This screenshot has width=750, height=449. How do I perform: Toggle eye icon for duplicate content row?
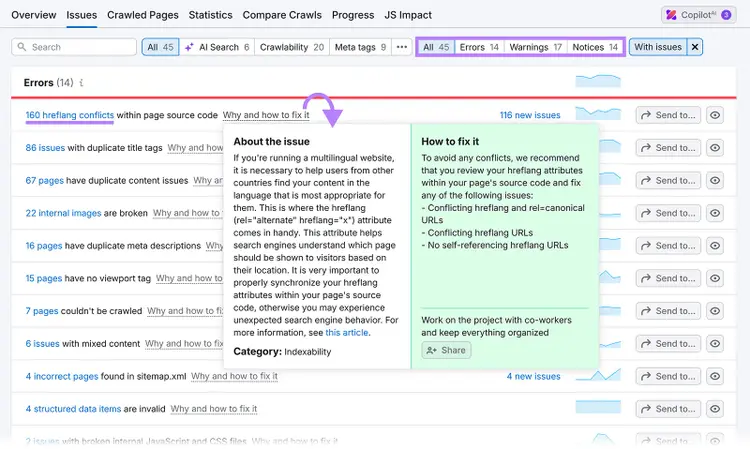point(715,180)
